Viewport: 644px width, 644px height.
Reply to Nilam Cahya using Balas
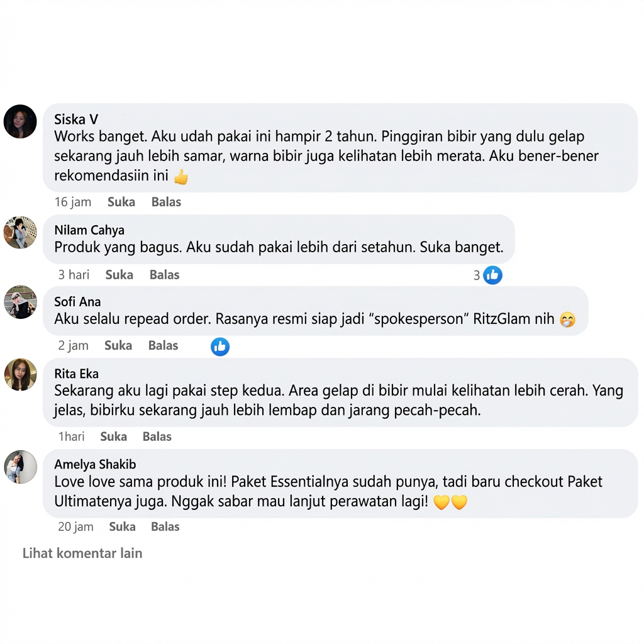point(164,274)
